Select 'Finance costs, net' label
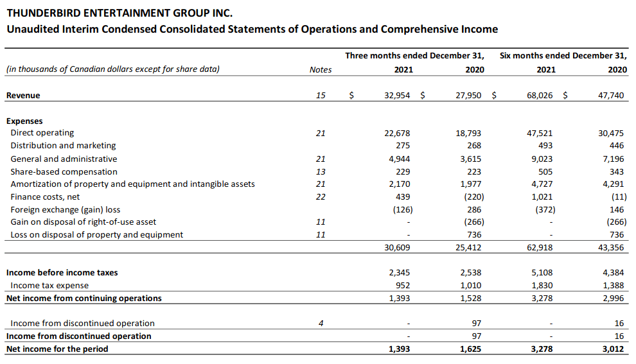 (45, 197)
